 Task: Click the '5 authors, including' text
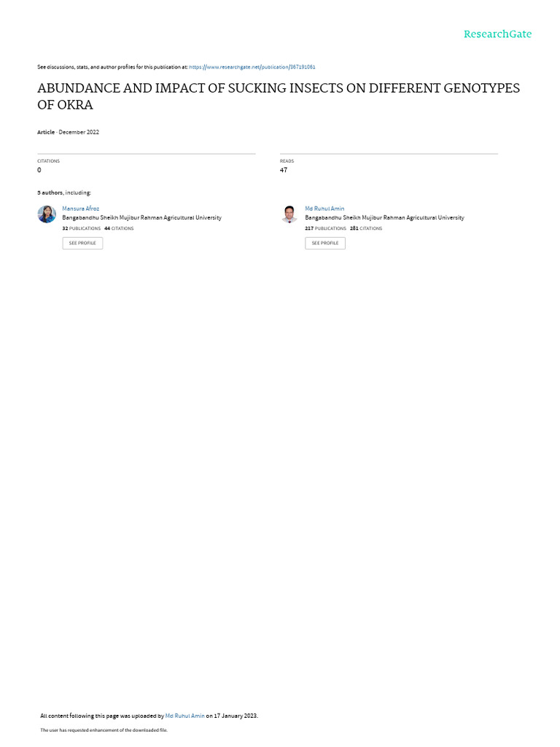pos(64,193)
